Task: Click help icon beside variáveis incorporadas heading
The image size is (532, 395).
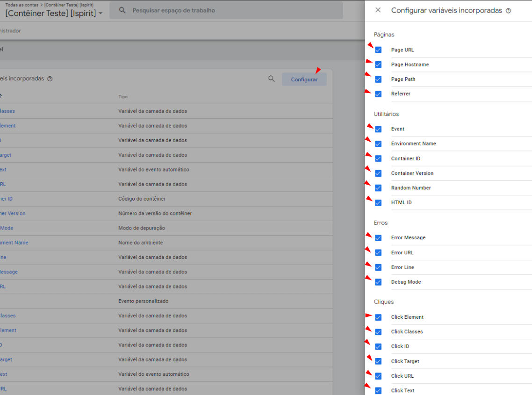Action: 50,79
